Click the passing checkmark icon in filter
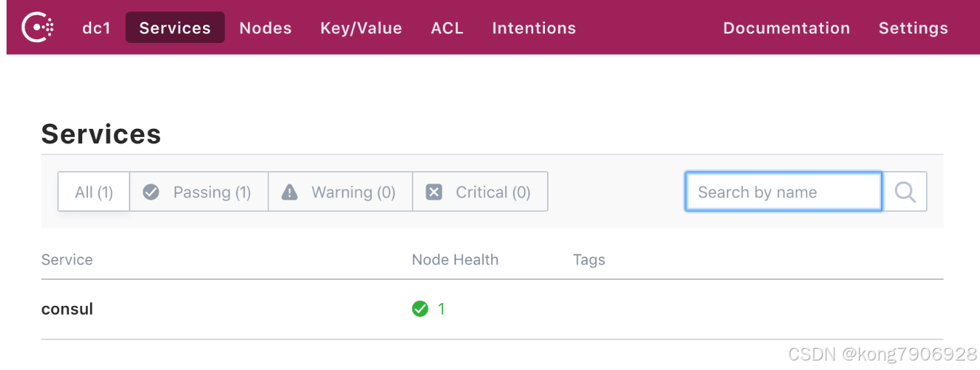 [151, 192]
